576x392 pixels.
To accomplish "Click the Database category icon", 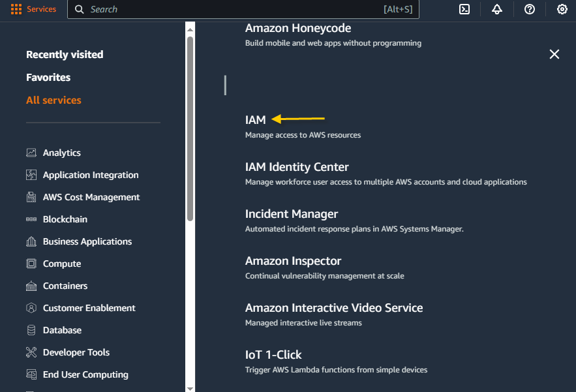I will coord(31,330).
